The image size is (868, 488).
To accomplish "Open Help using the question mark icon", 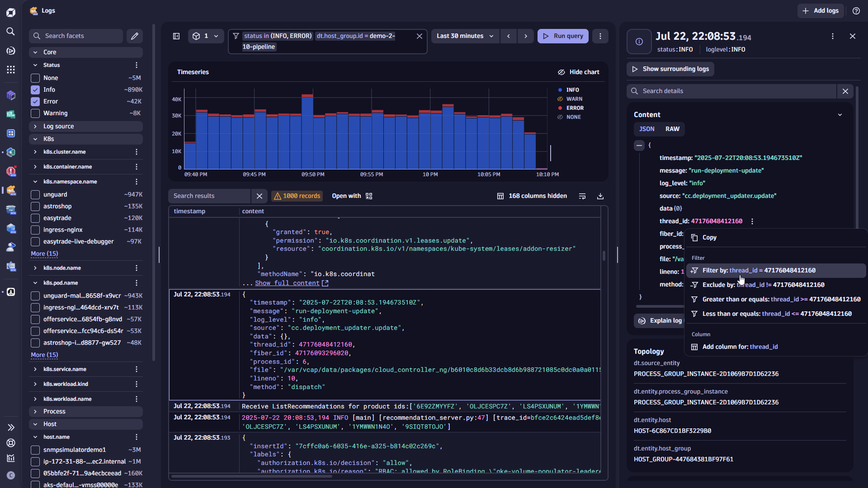I will pos(856,10).
